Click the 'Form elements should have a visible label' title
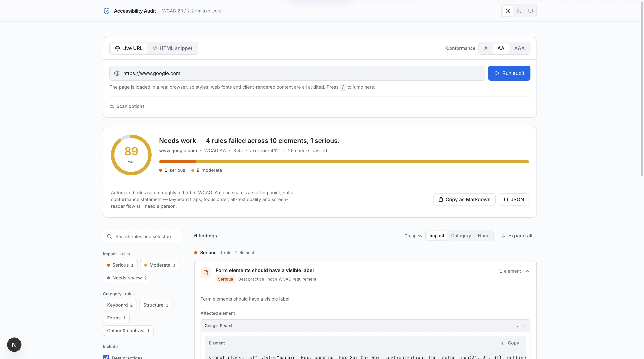Viewport: 644px width, 359px height. (x=265, y=270)
